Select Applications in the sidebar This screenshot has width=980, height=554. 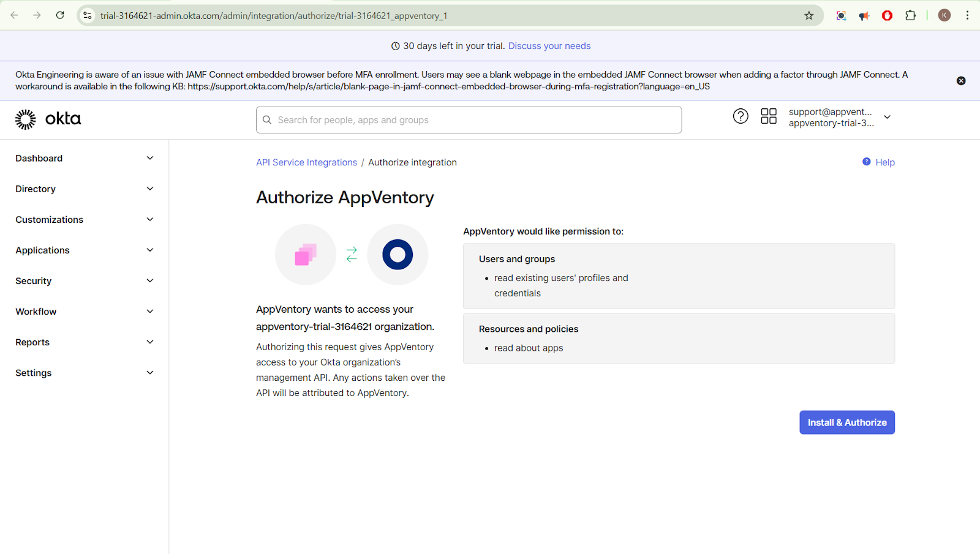43,250
